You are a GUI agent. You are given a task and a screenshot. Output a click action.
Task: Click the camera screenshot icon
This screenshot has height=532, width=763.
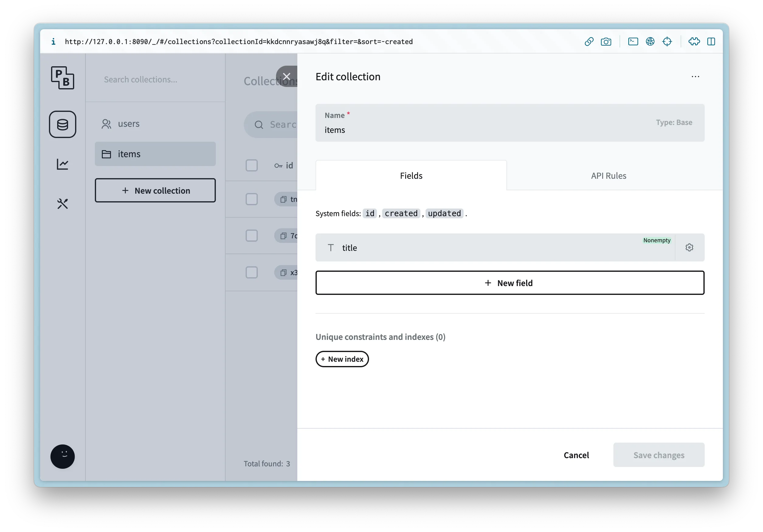(x=606, y=42)
